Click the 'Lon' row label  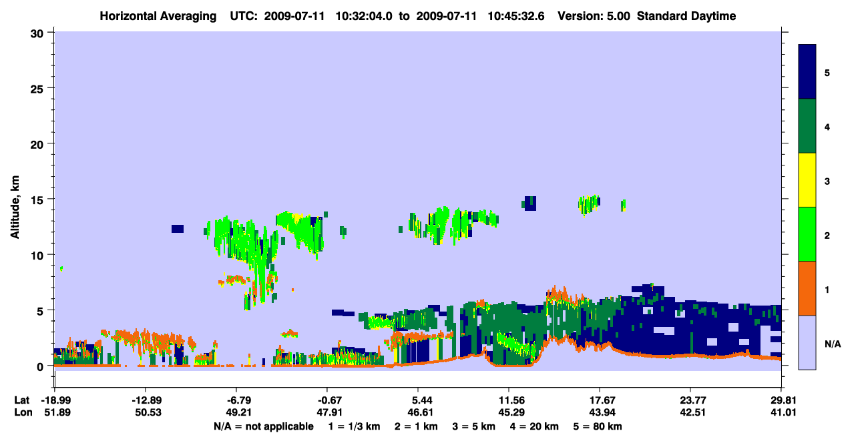coord(22,413)
